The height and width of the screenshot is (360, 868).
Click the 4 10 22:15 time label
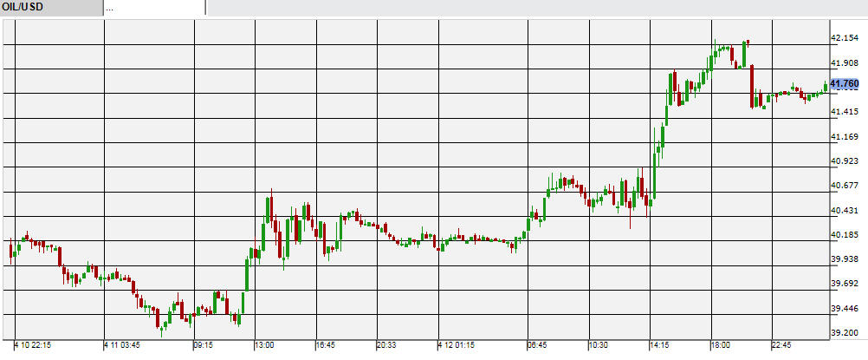pyautogui.click(x=33, y=345)
